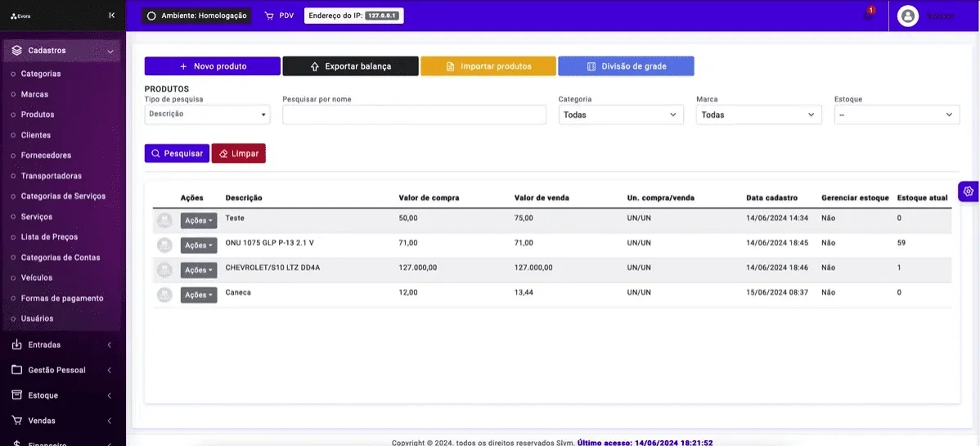The height and width of the screenshot is (446, 980).
Task: Open Formas de pagamento
Action: 62,299
